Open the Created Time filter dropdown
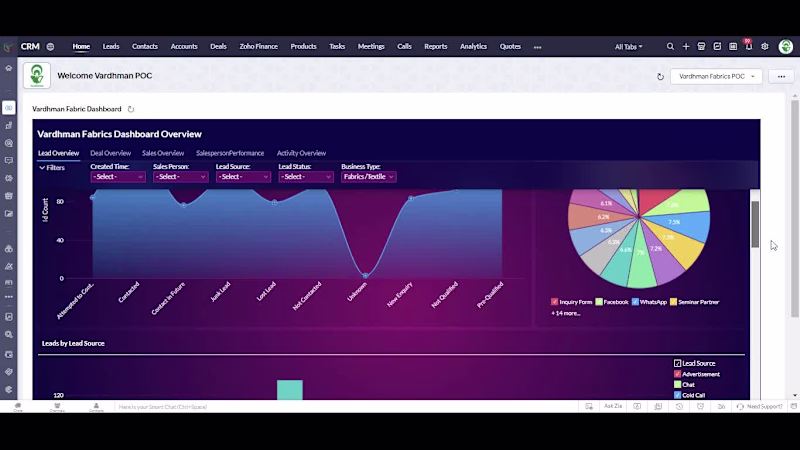This screenshot has height=450, width=800. click(118, 177)
